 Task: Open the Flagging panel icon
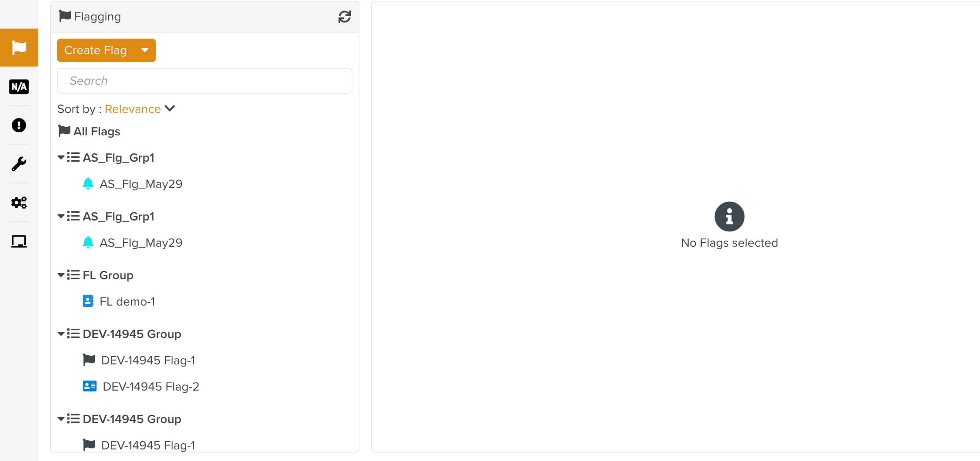point(18,47)
